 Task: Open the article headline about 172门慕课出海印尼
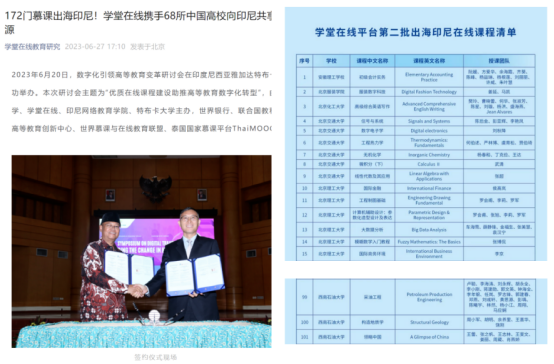pos(138,23)
